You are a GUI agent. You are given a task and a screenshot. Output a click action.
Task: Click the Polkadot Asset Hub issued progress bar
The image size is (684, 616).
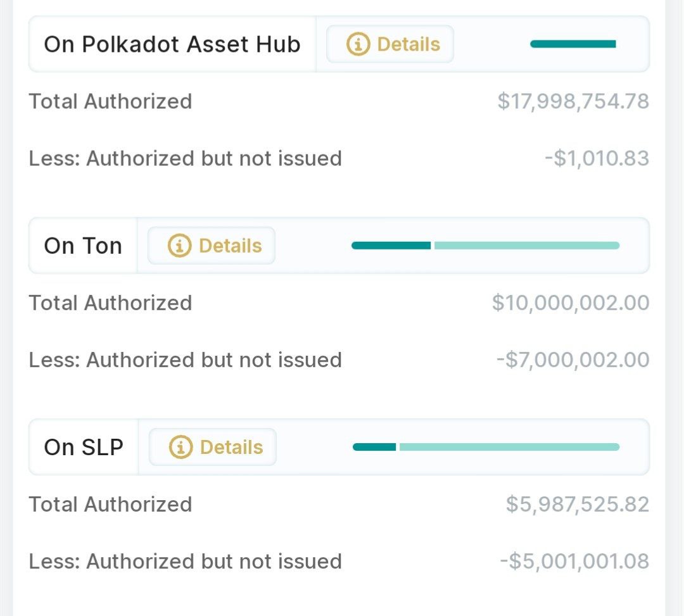pos(573,44)
